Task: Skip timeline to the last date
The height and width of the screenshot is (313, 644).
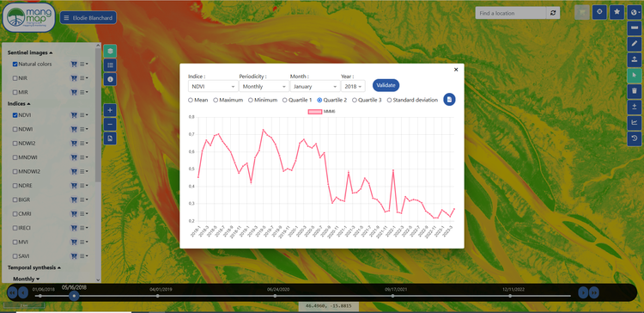Action: [594, 292]
